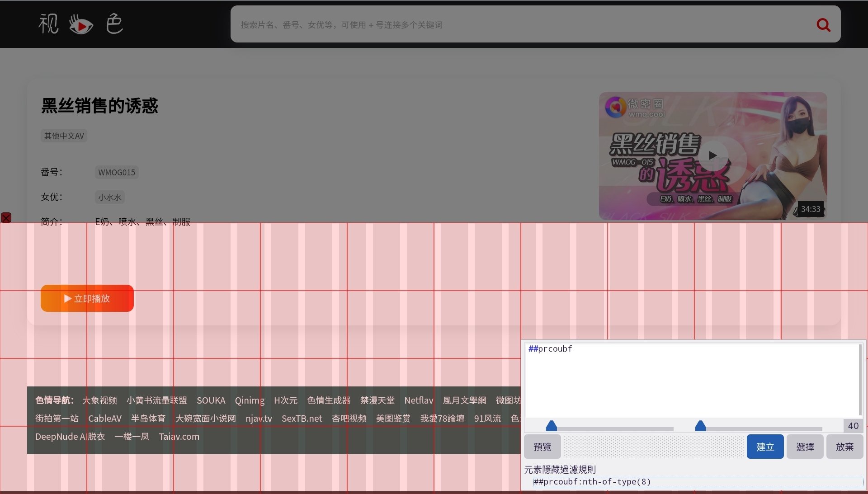Viewport: 868px width, 494px height.
Task: Click the 小水水 actress tag
Action: tap(109, 197)
